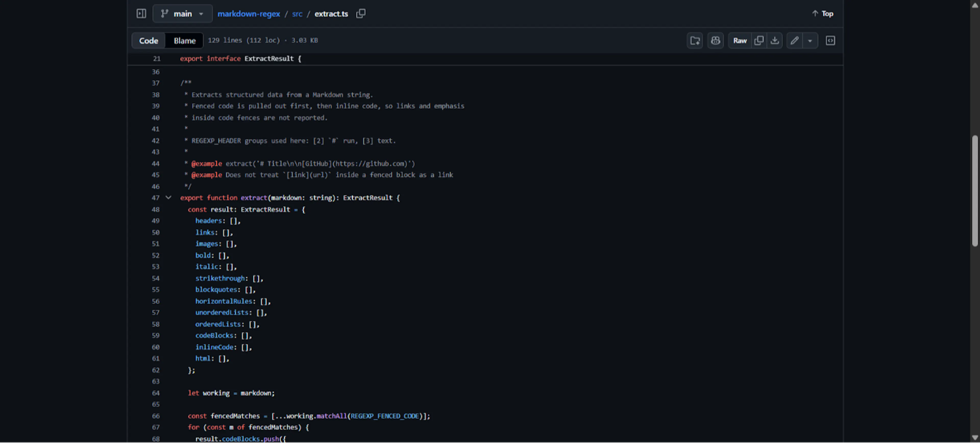
Task: Click the scrollbar down arrow
Action: point(975,438)
